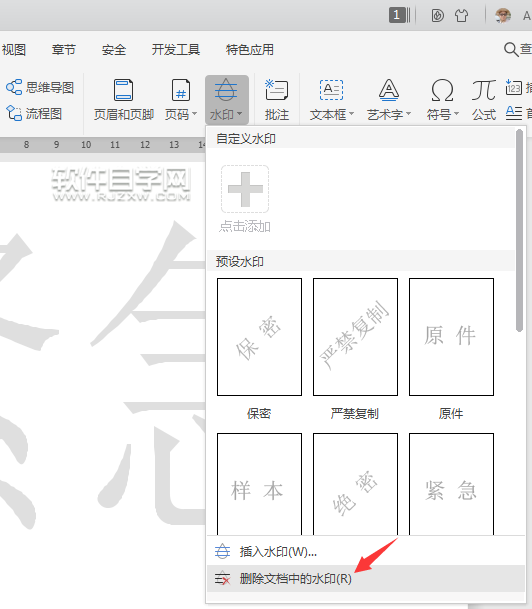532x609 pixels.
Task: Click the 点击添加 (Click to add) label
Action: coord(245,226)
